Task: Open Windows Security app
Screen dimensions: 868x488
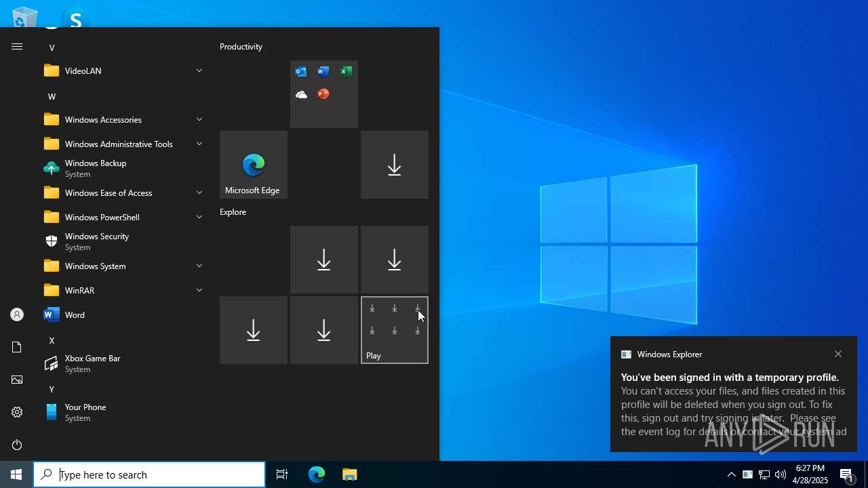Action: pyautogui.click(x=123, y=241)
